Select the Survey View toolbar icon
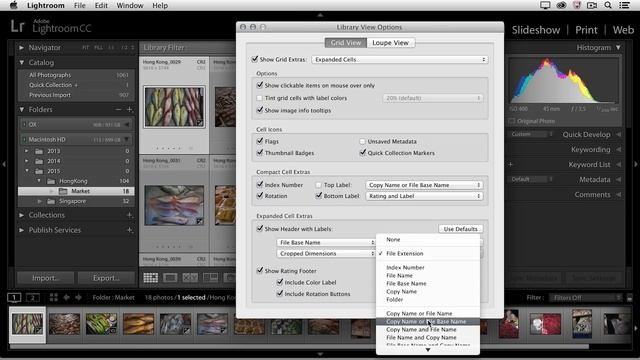Image resolution: width=640 pixels, height=360 pixels. click(x=210, y=278)
